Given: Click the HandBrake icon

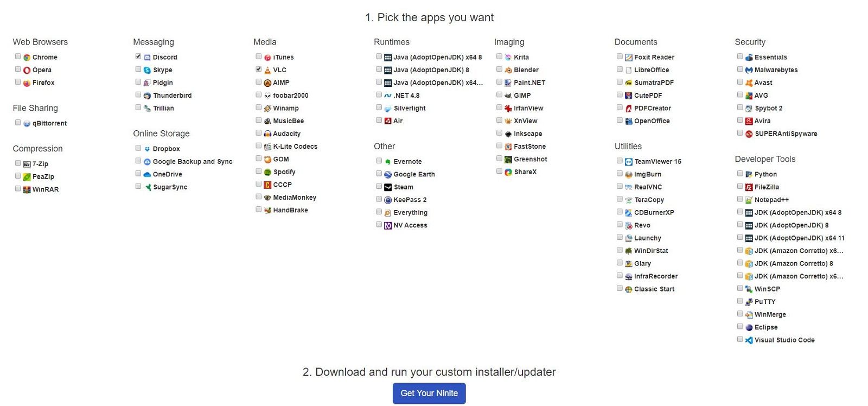Looking at the screenshot, I should 267,211.
